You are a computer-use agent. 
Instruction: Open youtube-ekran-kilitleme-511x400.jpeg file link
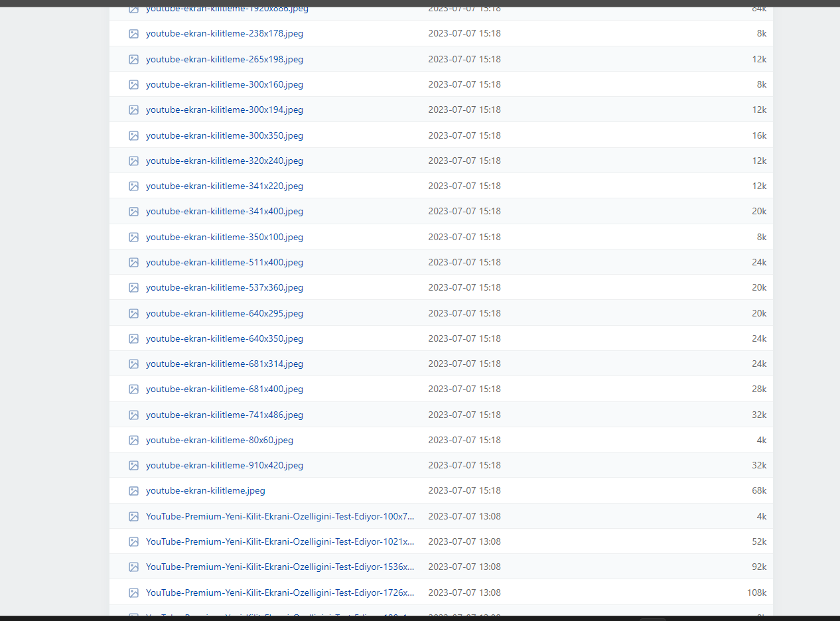point(224,262)
